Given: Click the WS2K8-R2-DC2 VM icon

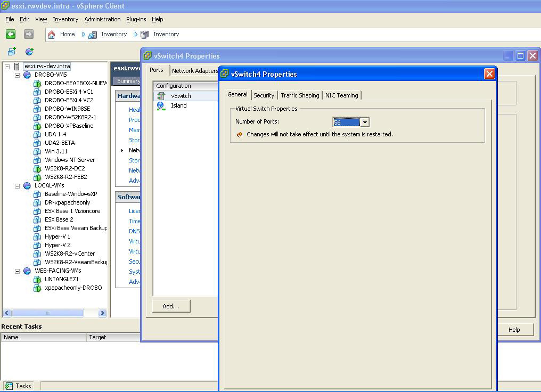Looking at the screenshot, I should pyautogui.click(x=37, y=168).
